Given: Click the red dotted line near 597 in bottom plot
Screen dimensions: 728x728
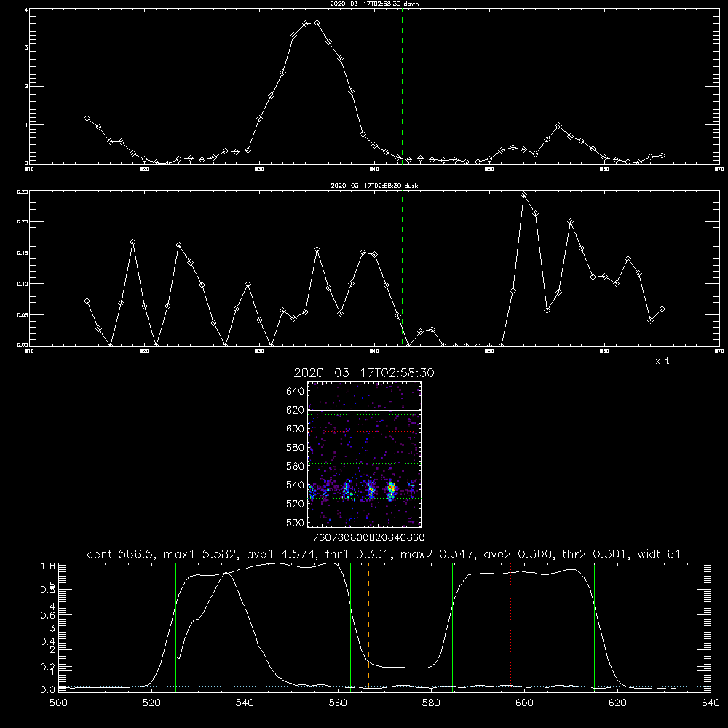Looking at the screenshot, I should click(x=511, y=627).
